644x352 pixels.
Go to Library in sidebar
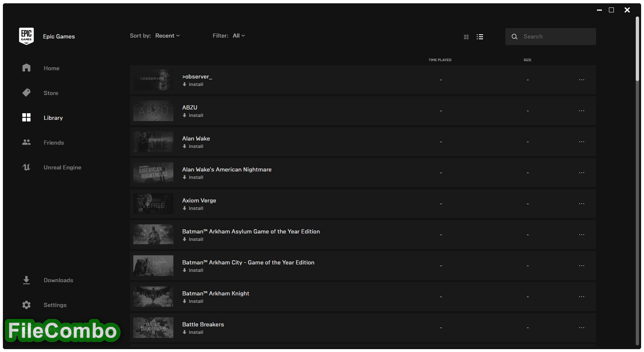click(x=53, y=118)
